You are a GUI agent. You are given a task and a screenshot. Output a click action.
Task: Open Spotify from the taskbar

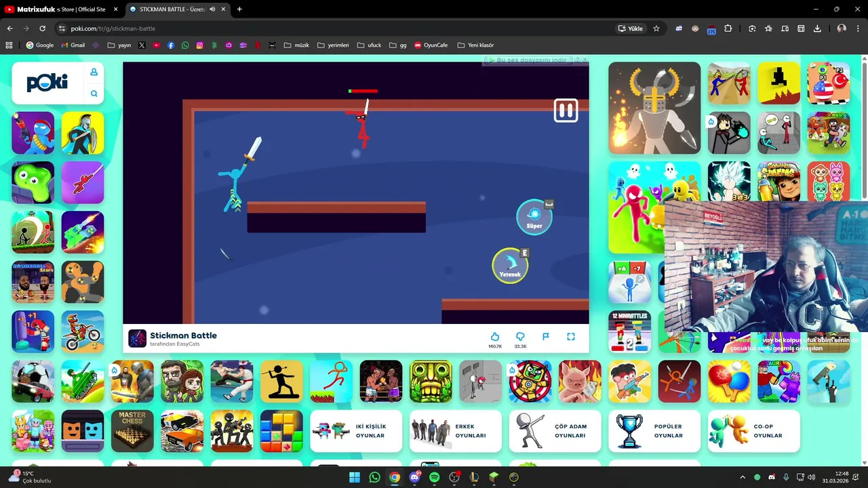(435, 477)
